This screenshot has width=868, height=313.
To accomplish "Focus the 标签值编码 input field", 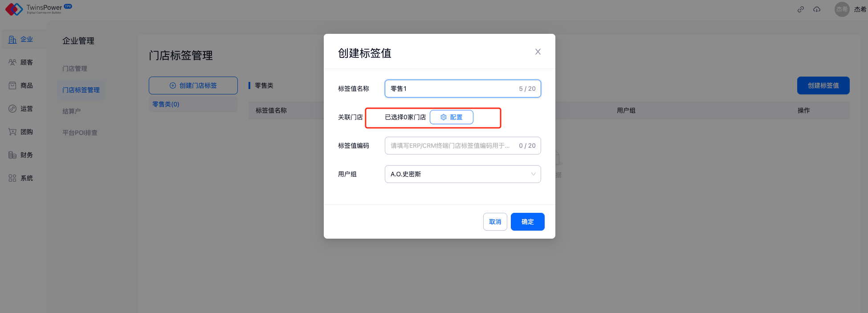I will (x=450, y=146).
